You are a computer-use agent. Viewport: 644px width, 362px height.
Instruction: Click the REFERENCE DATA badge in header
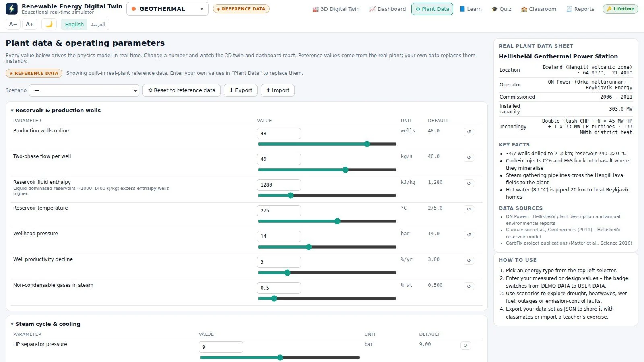pyautogui.click(x=241, y=9)
